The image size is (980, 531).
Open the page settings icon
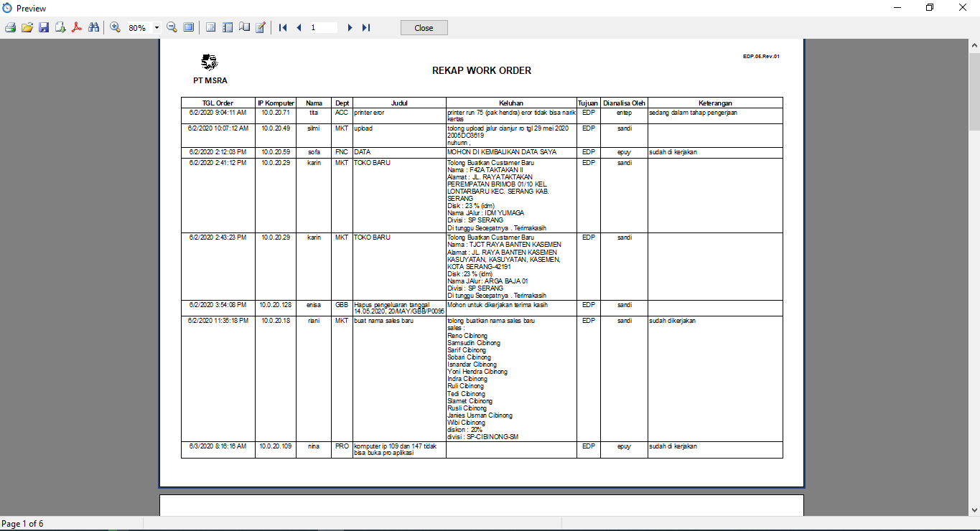coord(244,27)
